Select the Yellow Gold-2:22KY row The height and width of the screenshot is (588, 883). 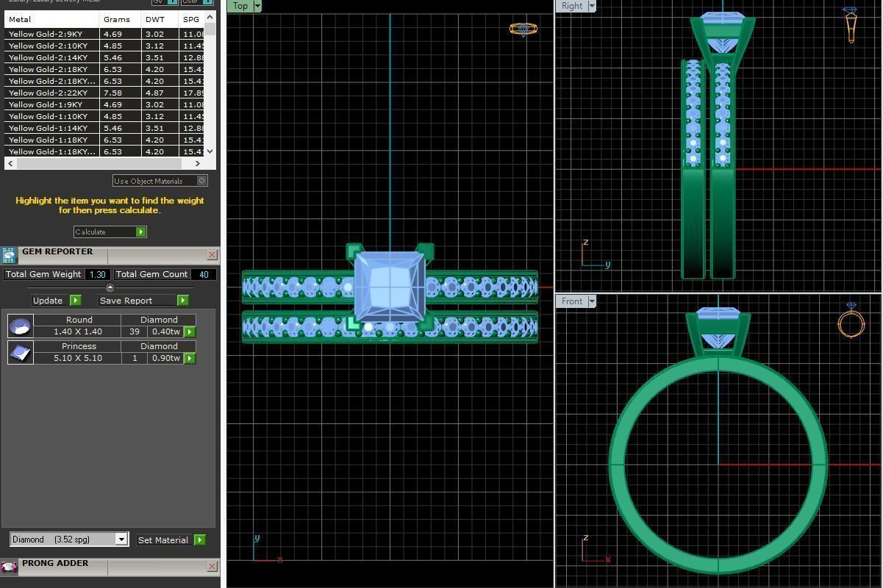coord(104,93)
